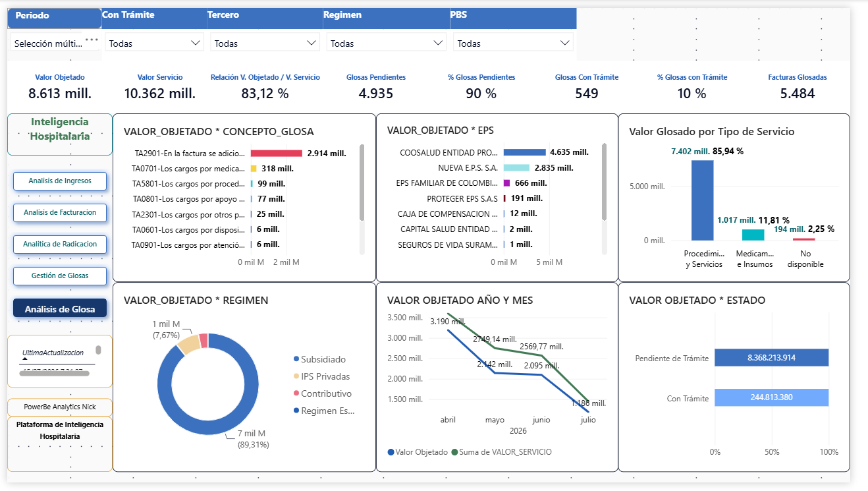Click Glosas Pendientes 4.935 card
The image size is (868, 491).
pyautogui.click(x=376, y=86)
